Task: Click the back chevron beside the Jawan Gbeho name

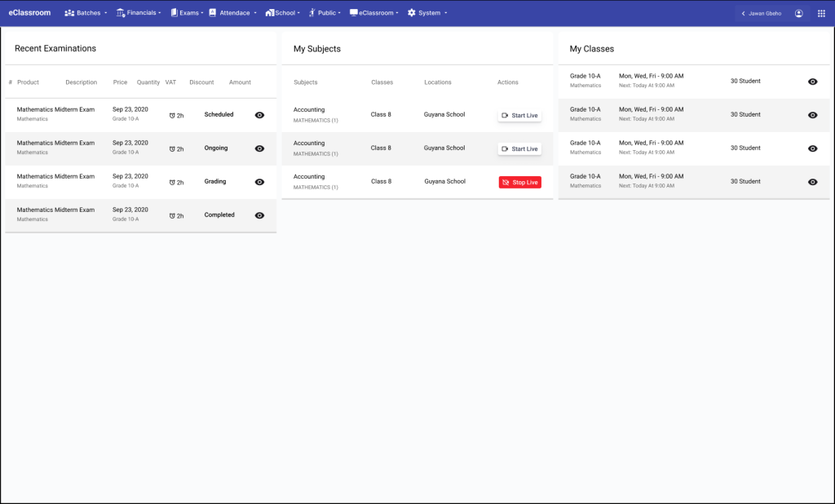Action: [x=742, y=12]
